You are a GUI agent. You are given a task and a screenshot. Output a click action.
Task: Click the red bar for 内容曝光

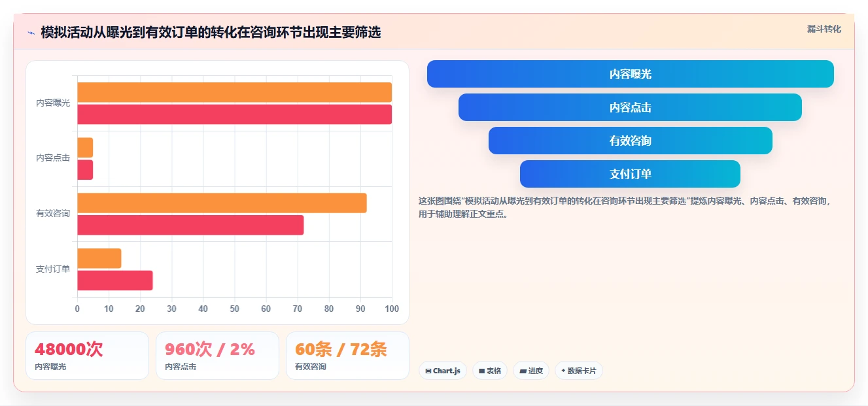[x=235, y=114]
